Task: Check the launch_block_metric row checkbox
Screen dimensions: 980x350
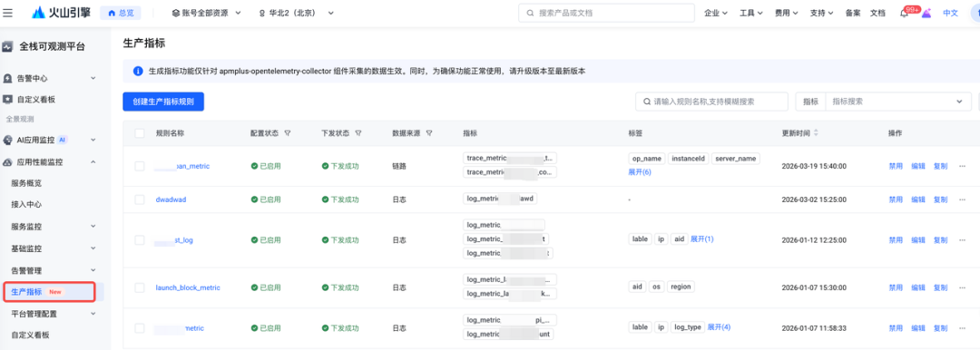Action: pyautogui.click(x=140, y=287)
